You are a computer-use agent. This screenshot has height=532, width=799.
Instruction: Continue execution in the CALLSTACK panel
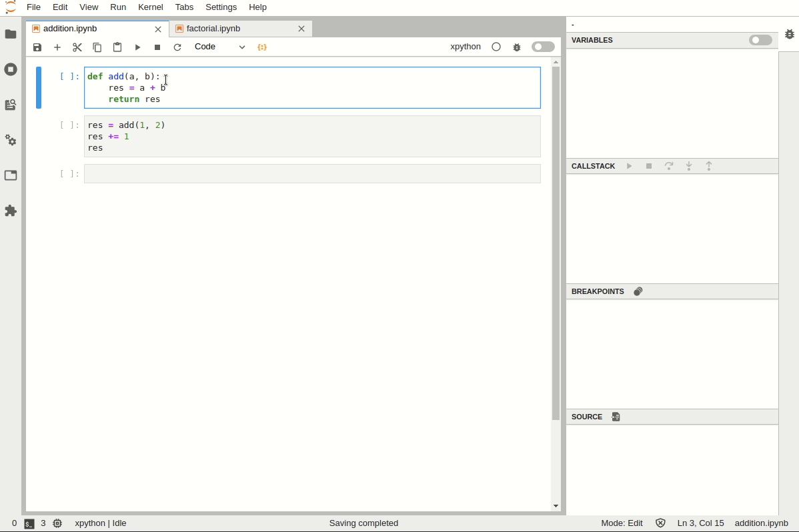click(x=629, y=166)
